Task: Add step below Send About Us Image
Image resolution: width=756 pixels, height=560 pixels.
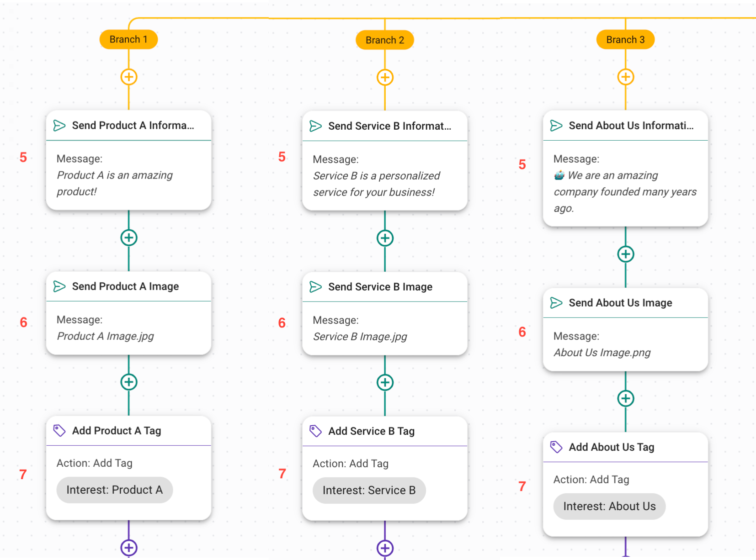Action: 625,398
